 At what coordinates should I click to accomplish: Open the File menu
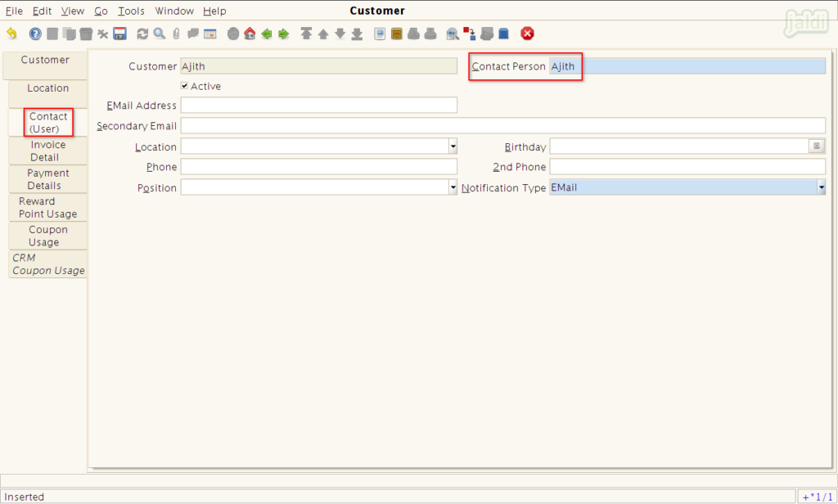point(14,11)
